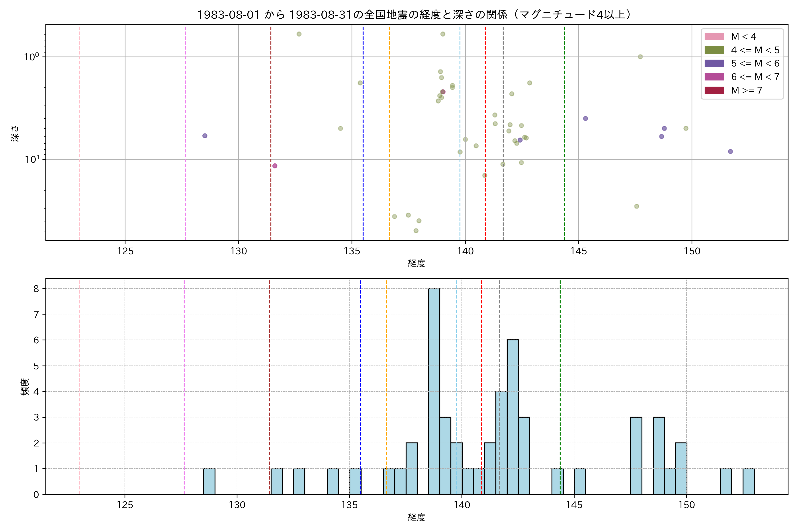Click the 経度 label under the histogram
Screen dimensions: 798x532
point(416,517)
